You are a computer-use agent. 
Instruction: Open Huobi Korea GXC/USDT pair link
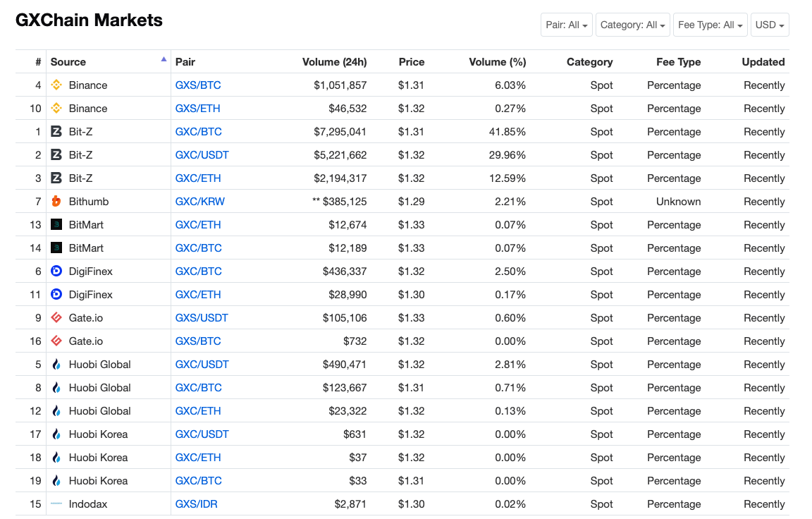pos(202,434)
